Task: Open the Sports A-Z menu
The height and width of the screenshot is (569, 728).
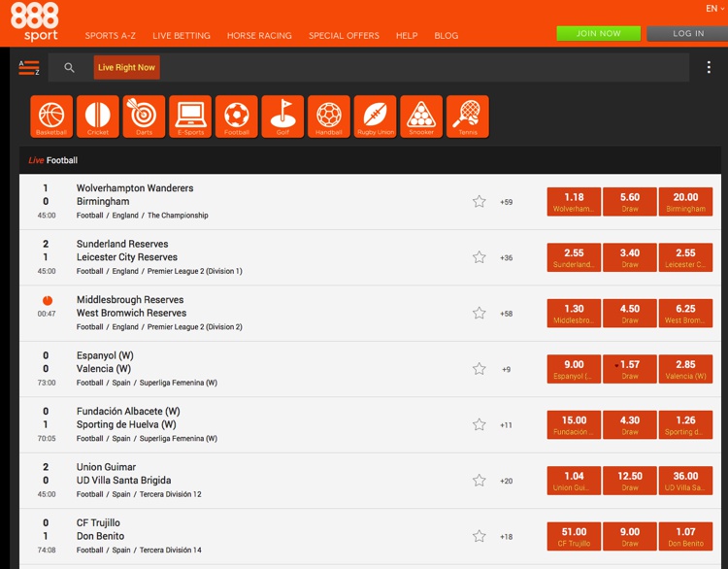Action: click(110, 36)
